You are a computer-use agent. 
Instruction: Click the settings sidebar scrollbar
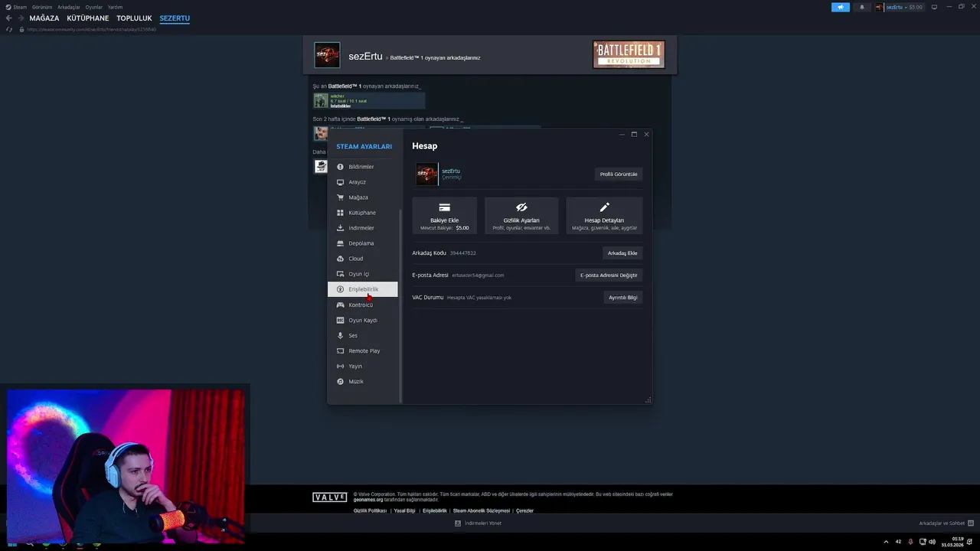click(400, 305)
